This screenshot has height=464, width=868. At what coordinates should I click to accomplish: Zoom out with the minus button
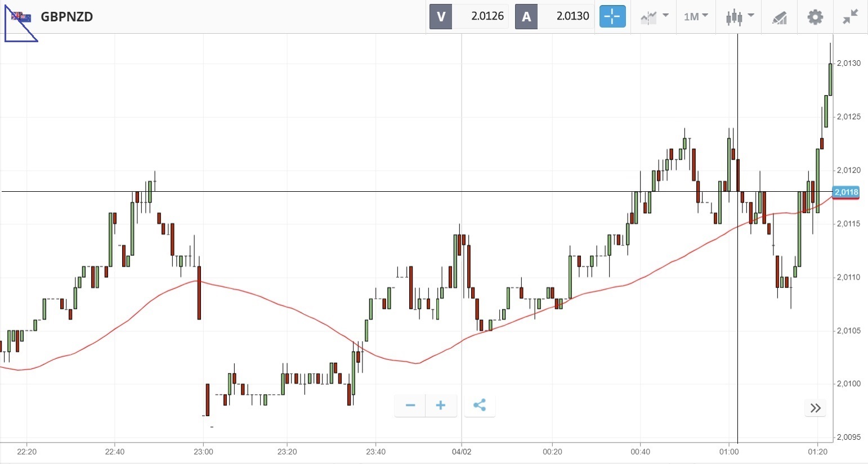coord(410,406)
